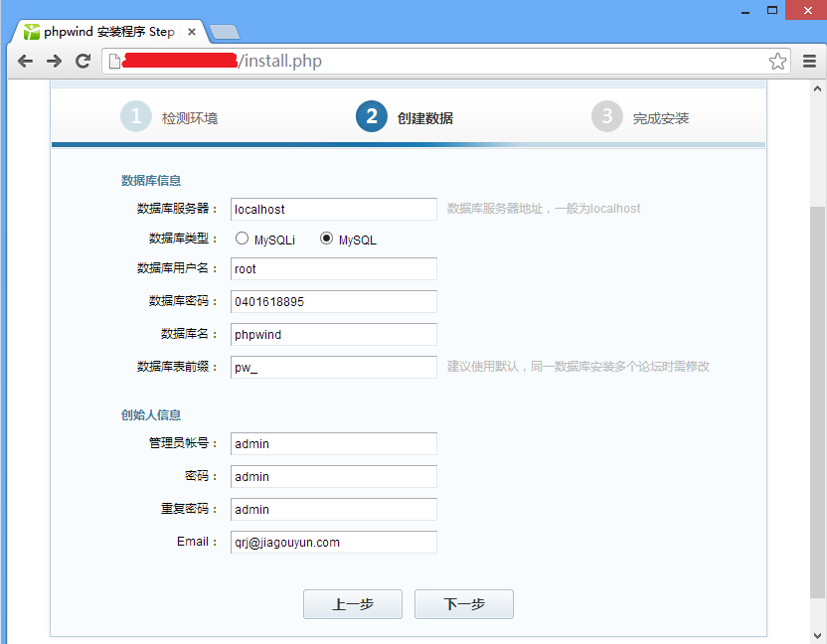Click the 数据库密码 input field

pyautogui.click(x=334, y=302)
